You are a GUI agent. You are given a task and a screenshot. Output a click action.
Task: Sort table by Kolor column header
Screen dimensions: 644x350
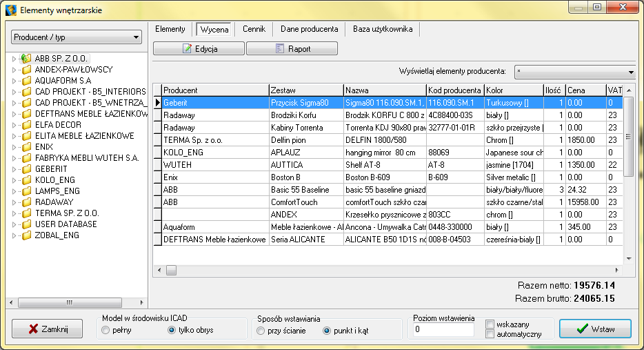click(x=514, y=90)
